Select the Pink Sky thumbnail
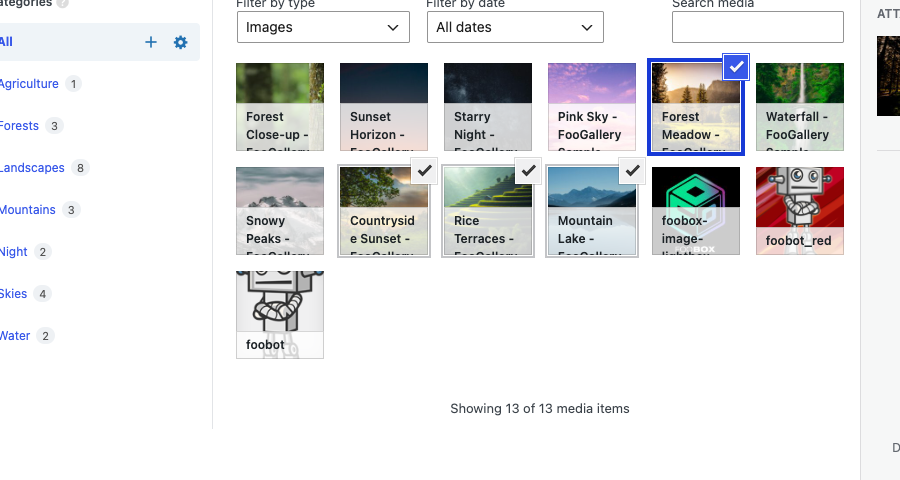The image size is (900, 480). click(592, 107)
